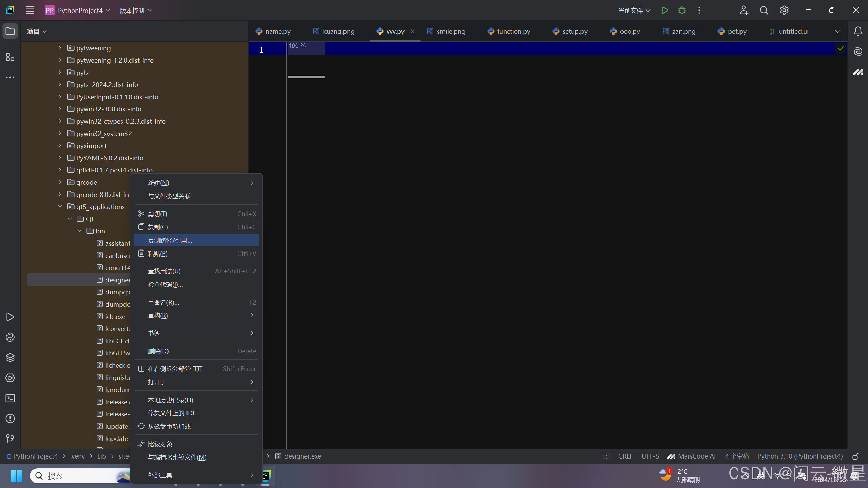Click the UTF-8 encoding status button
The height and width of the screenshot is (488, 868).
point(650,456)
